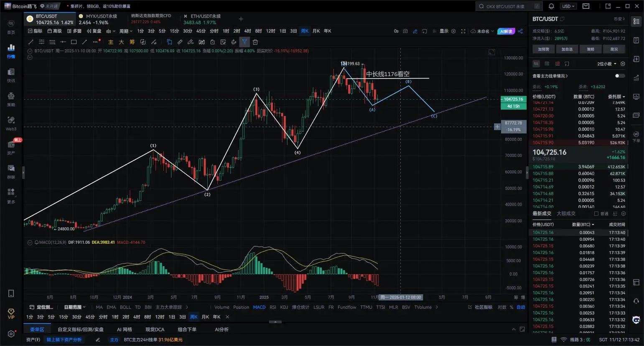The width and height of the screenshot is (644, 346).
Task: Open the 2位小数 decimal precision dropdown
Action: click(607, 64)
